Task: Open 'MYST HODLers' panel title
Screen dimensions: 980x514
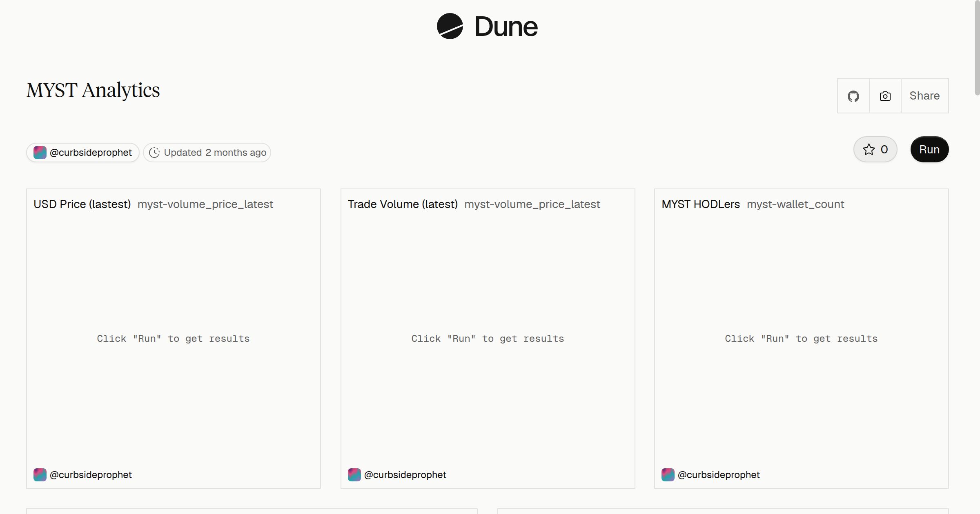Action: tap(701, 204)
